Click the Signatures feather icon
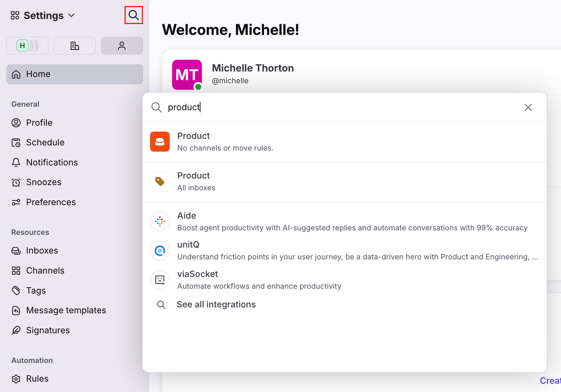Viewport: 561px width, 392px height. pos(16,330)
